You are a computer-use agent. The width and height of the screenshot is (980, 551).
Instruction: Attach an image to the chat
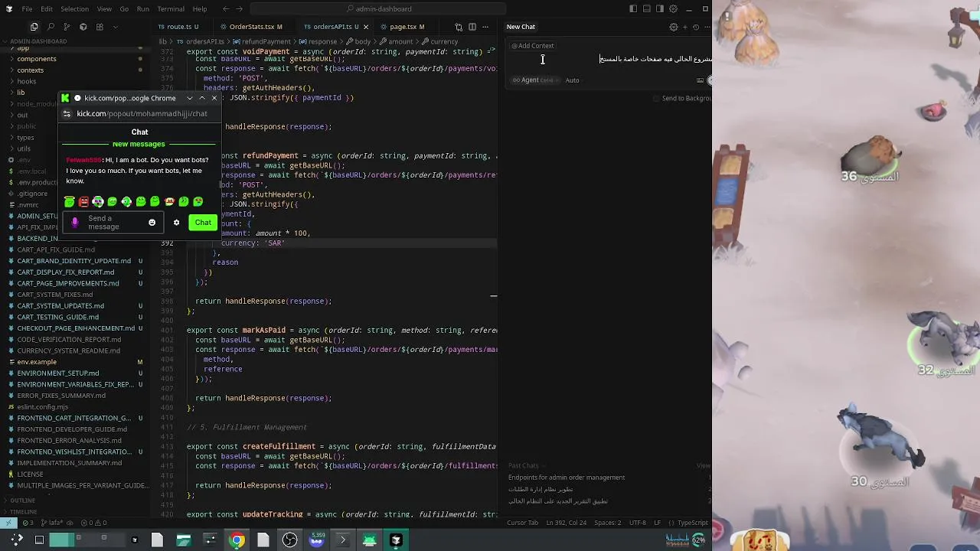coord(700,80)
